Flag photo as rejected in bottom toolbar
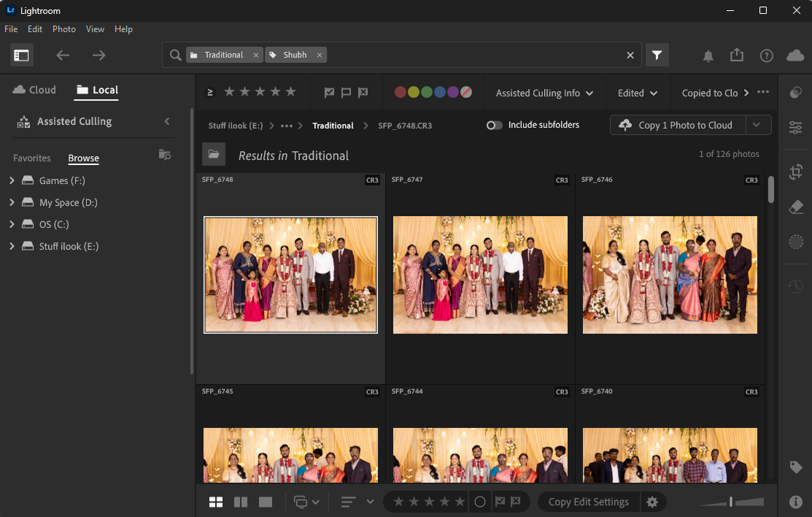 click(515, 502)
